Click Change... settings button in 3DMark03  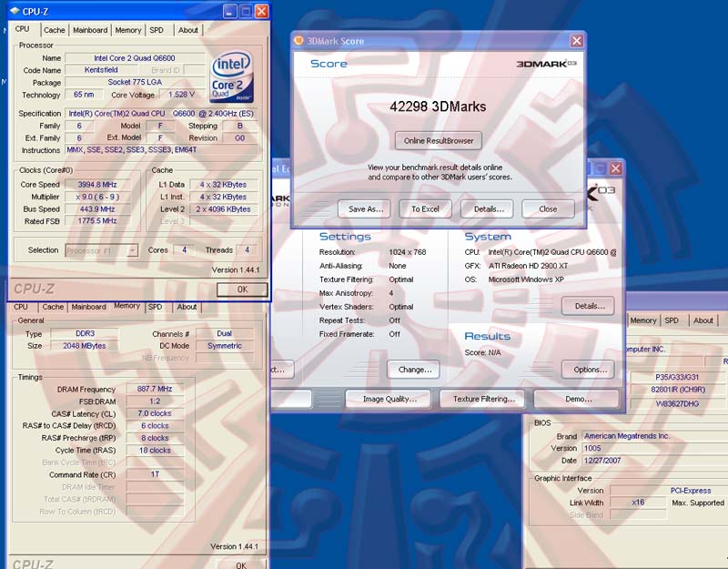415,370
